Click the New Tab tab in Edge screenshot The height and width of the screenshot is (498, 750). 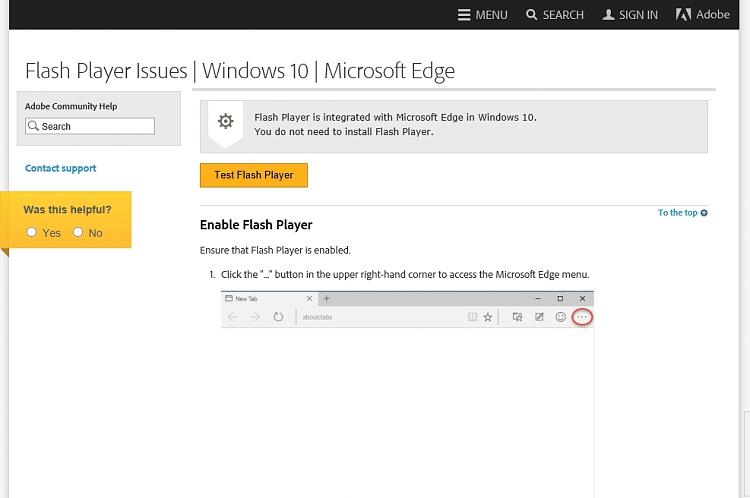(x=269, y=299)
